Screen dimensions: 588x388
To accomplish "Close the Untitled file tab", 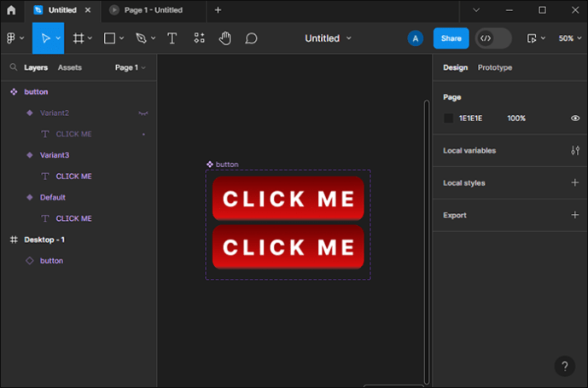I will pos(88,10).
